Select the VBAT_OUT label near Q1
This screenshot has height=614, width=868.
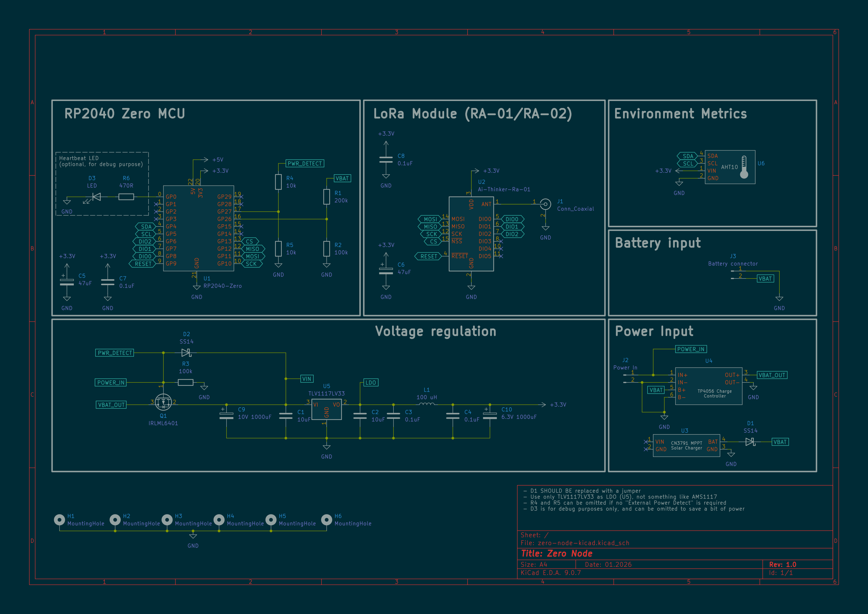coord(111,405)
